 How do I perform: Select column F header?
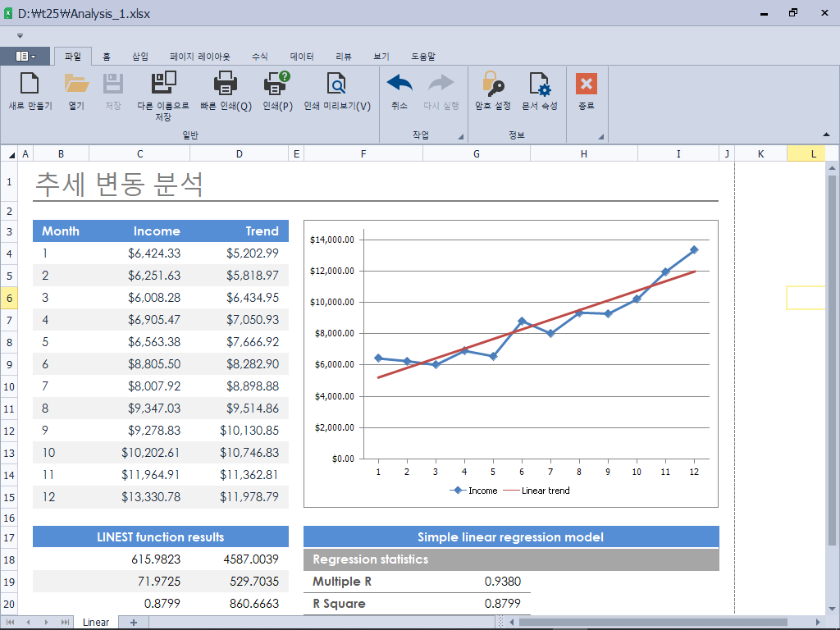(x=363, y=154)
